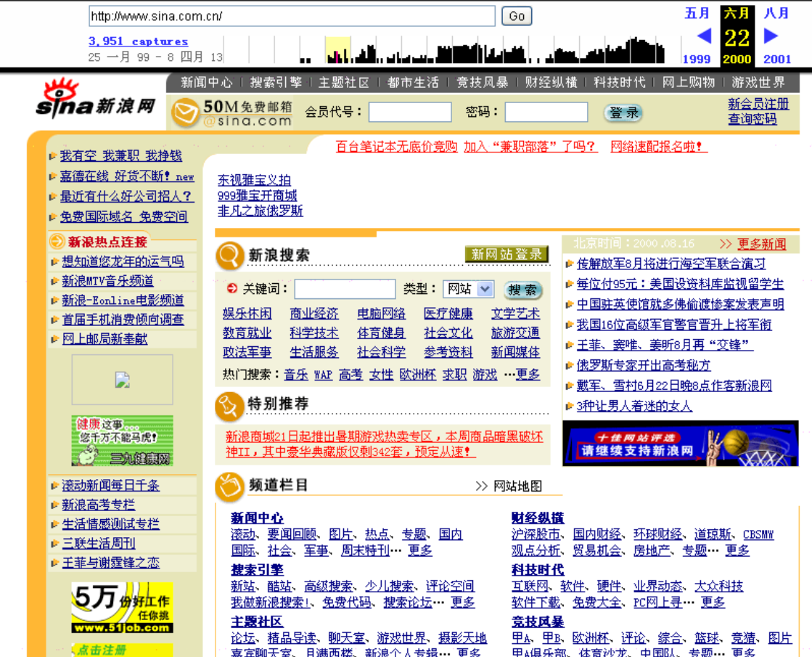Focus the Wayback URL address field

[x=292, y=16]
